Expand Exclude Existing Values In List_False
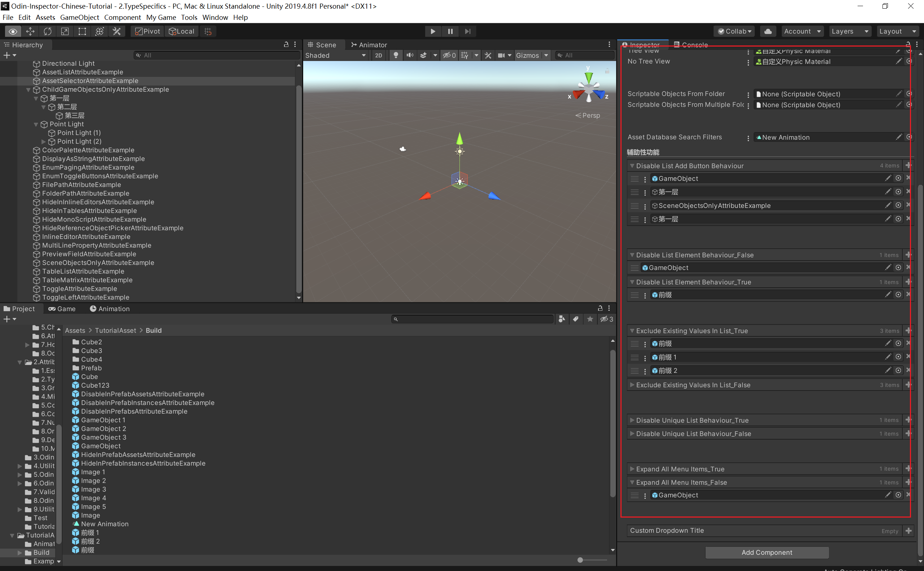 click(x=632, y=385)
